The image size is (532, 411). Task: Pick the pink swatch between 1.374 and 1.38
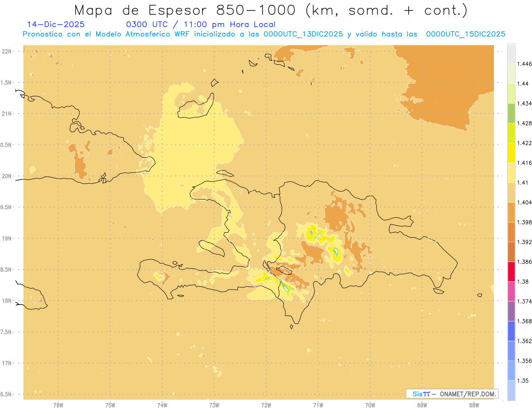511,291
